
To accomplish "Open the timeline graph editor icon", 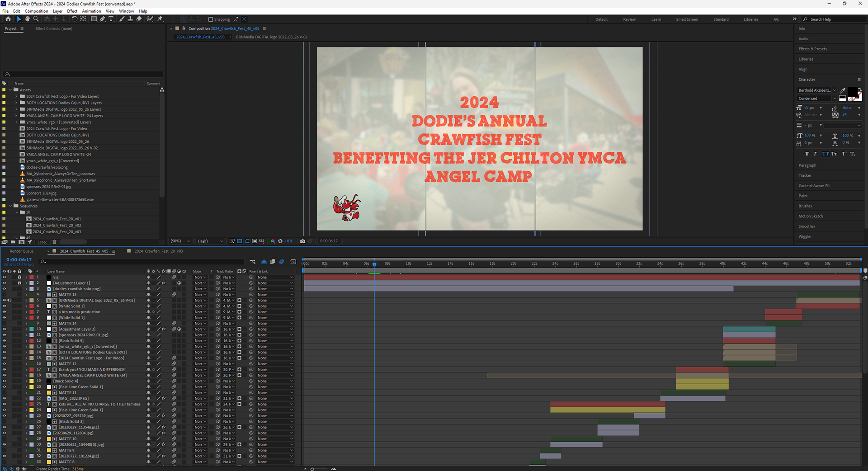I will 293,262.
